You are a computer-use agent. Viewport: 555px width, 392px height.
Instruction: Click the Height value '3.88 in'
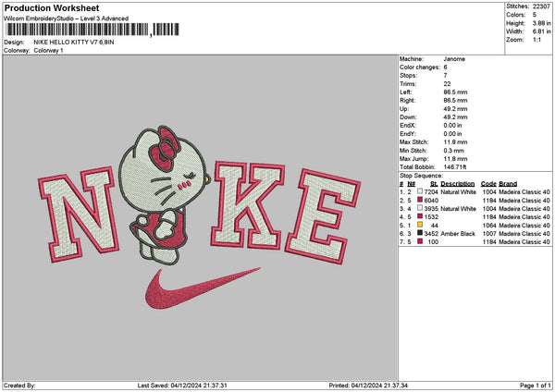click(x=541, y=23)
